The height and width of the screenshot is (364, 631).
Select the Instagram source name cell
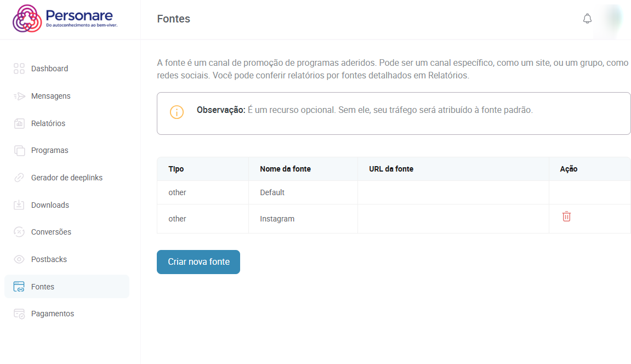click(277, 219)
